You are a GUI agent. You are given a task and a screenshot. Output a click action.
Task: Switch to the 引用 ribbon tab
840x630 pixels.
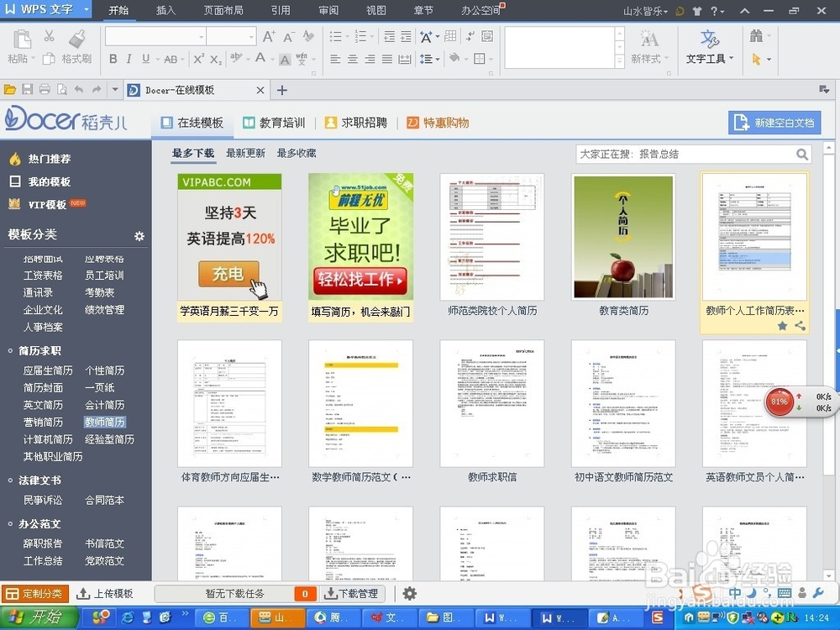click(281, 11)
